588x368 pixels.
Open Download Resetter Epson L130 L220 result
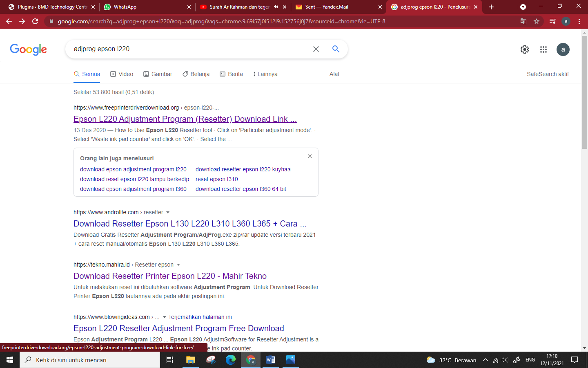coord(190,224)
